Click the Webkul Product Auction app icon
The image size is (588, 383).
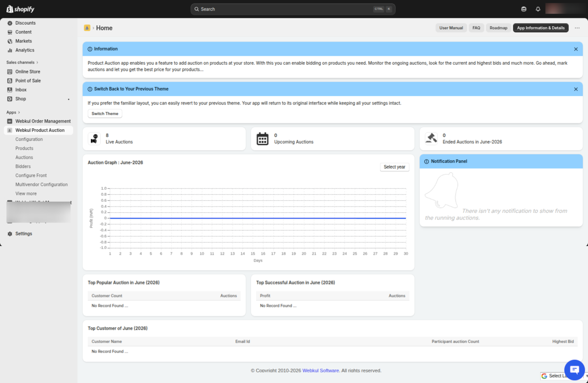pos(10,130)
